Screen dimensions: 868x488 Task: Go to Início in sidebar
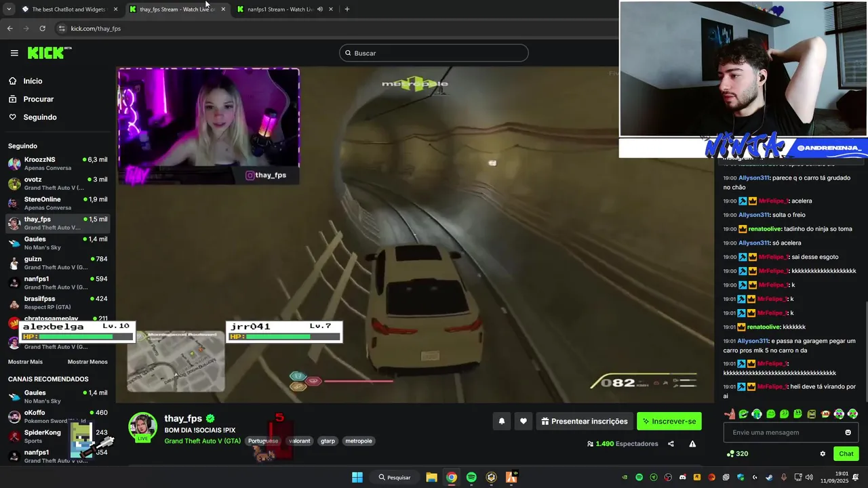coord(33,81)
